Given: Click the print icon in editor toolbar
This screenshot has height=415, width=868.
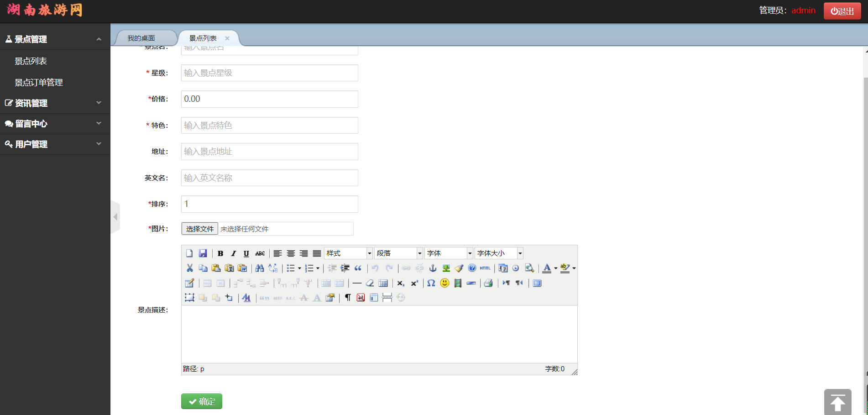Looking at the screenshot, I should click(x=488, y=283).
